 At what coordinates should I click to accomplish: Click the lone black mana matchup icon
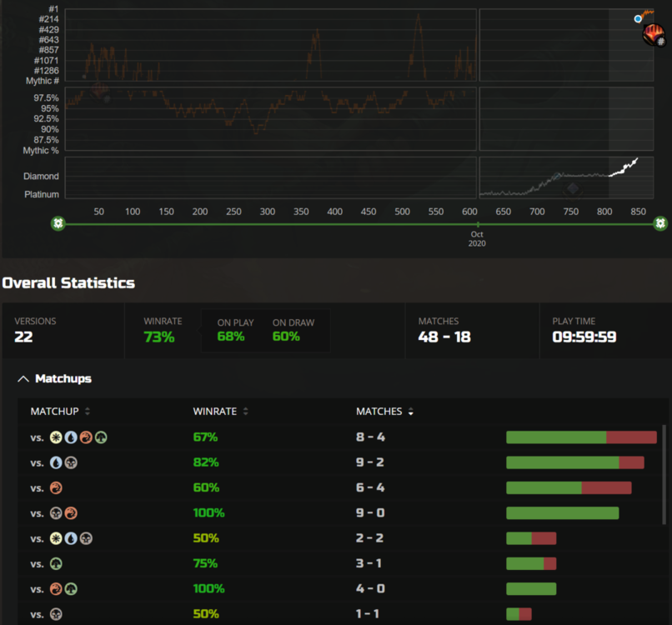point(56,614)
